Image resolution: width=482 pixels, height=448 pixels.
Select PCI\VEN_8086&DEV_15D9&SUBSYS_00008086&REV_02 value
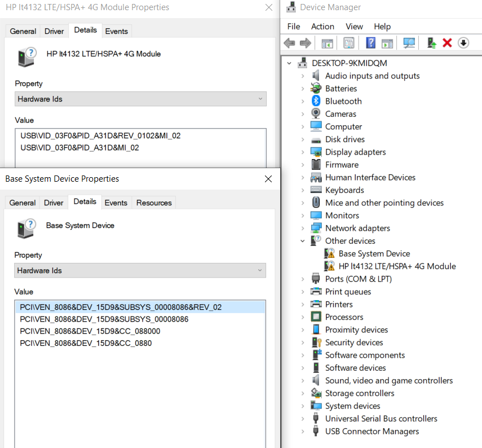pos(140,307)
